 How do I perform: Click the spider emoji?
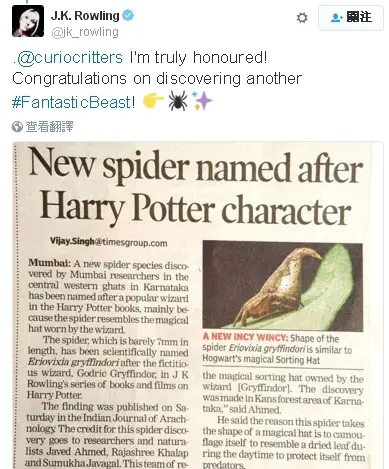pos(178,101)
